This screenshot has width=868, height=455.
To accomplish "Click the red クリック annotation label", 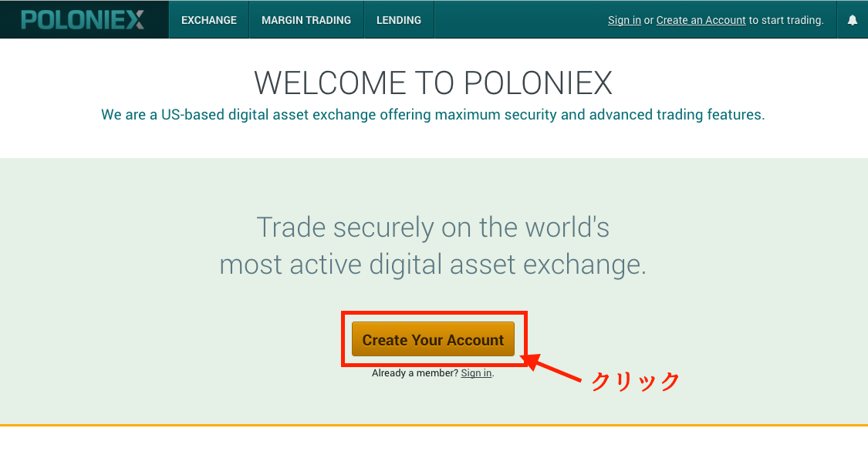I will 636,382.
